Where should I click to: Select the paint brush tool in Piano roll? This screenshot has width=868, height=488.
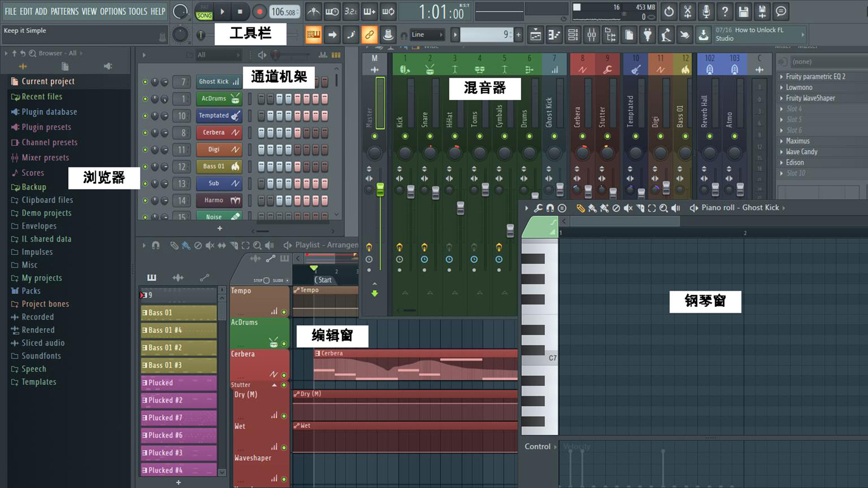(x=593, y=208)
